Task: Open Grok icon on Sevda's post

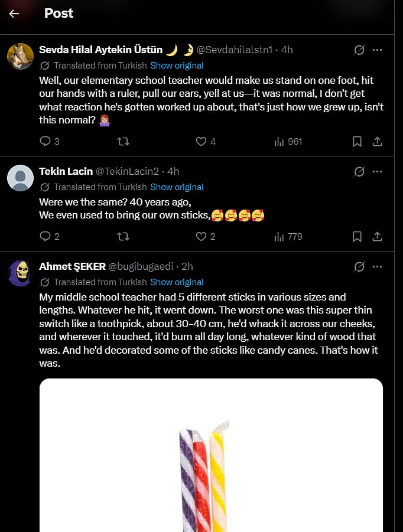Action: [x=359, y=50]
